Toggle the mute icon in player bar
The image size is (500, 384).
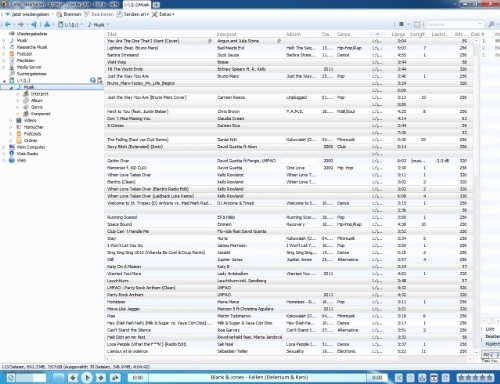(11, 378)
